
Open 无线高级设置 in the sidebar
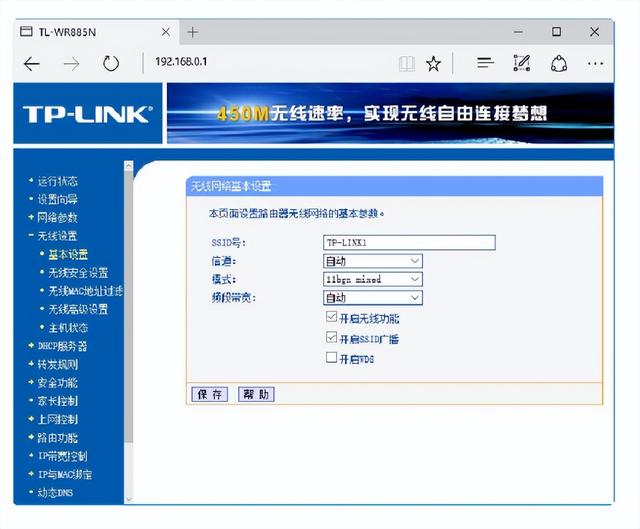78,309
